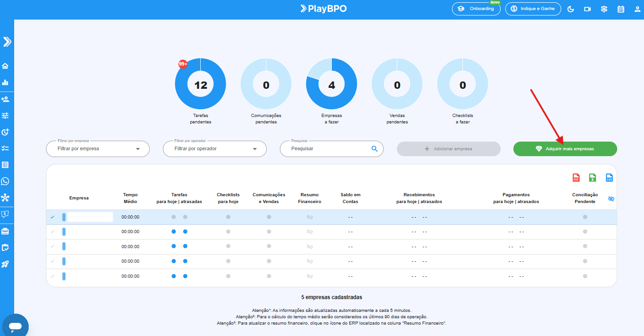
Task: Open the Filtrar por empresa dropdown
Action: 98,149
